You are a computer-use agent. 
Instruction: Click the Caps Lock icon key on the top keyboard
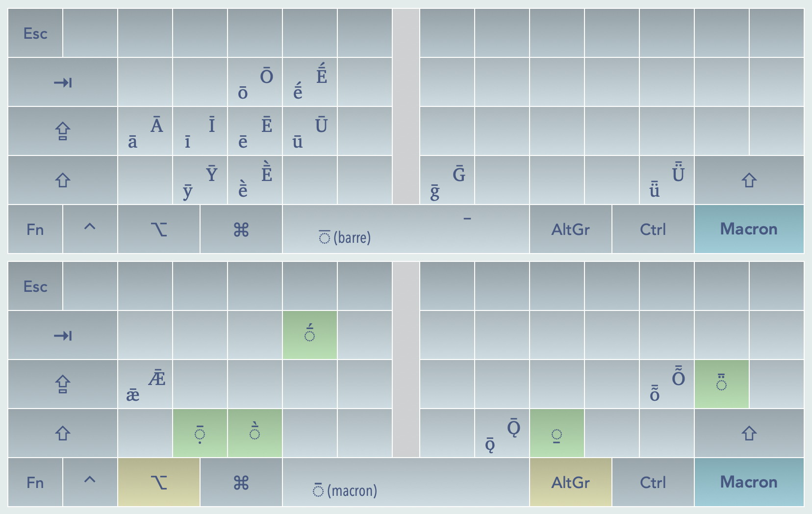click(63, 131)
